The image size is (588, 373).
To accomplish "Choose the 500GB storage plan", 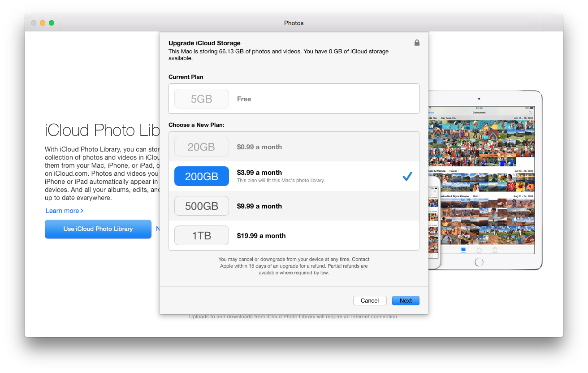I will (x=201, y=206).
